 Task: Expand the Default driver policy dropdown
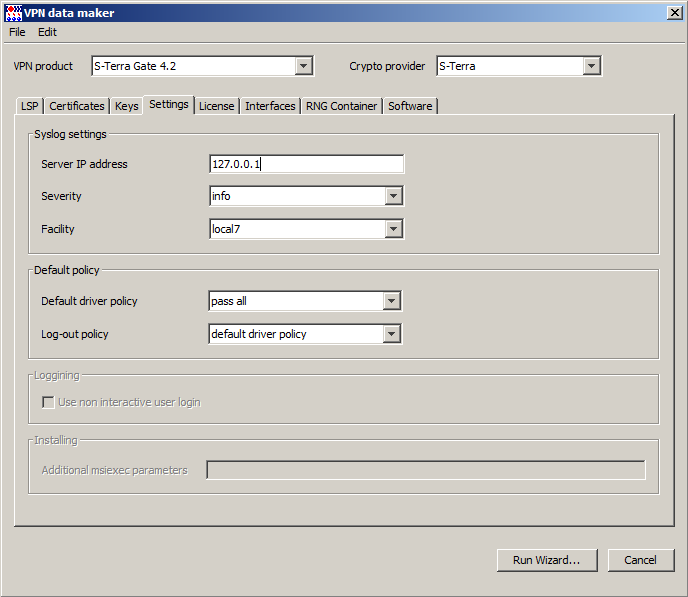(x=391, y=301)
